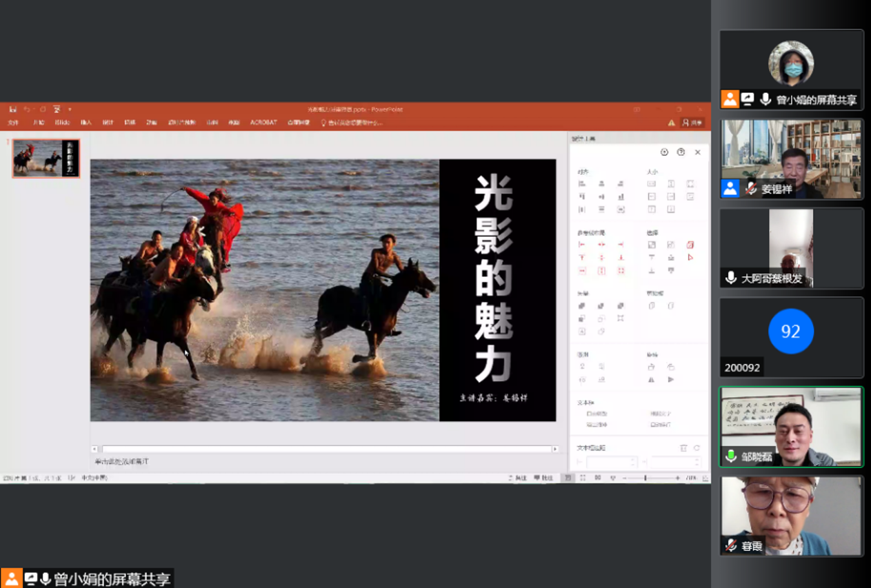Expand the quick access toolbar customize arrow
Image resolution: width=871 pixels, height=588 pixels.
(70, 109)
